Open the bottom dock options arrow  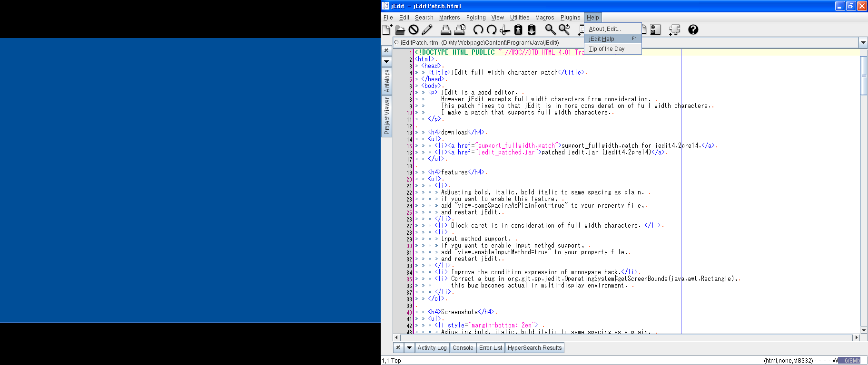point(409,348)
